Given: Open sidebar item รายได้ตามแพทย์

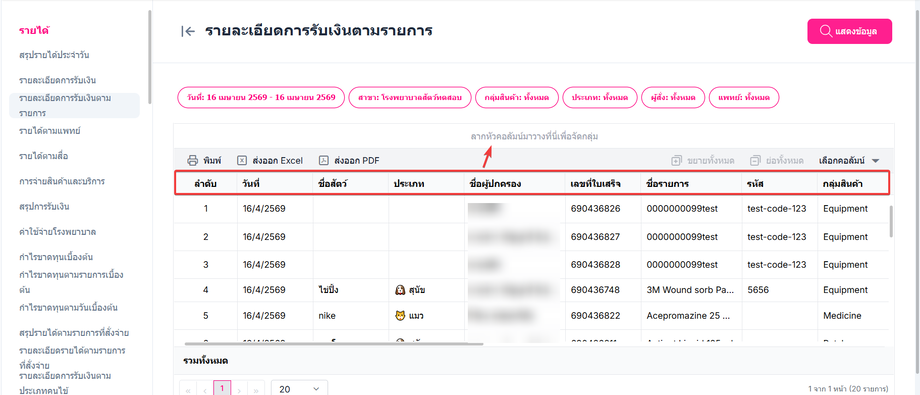Looking at the screenshot, I should (x=49, y=130).
